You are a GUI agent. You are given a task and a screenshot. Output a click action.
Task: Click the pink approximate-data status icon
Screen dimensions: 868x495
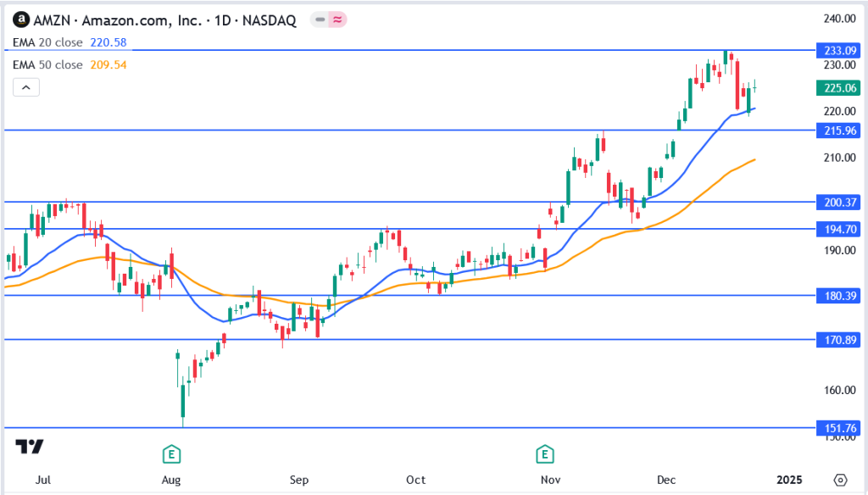pyautogui.click(x=339, y=20)
